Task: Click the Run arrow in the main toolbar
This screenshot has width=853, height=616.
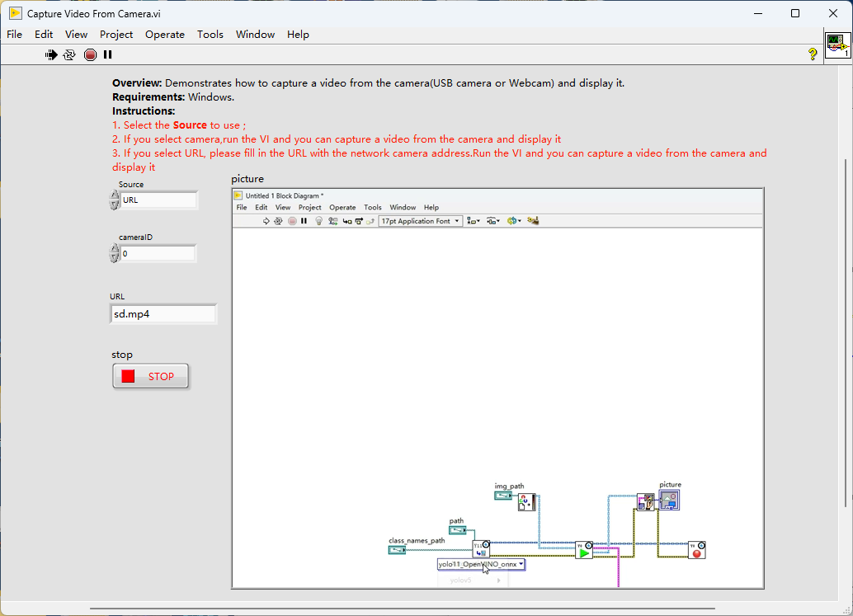Action: [x=51, y=54]
